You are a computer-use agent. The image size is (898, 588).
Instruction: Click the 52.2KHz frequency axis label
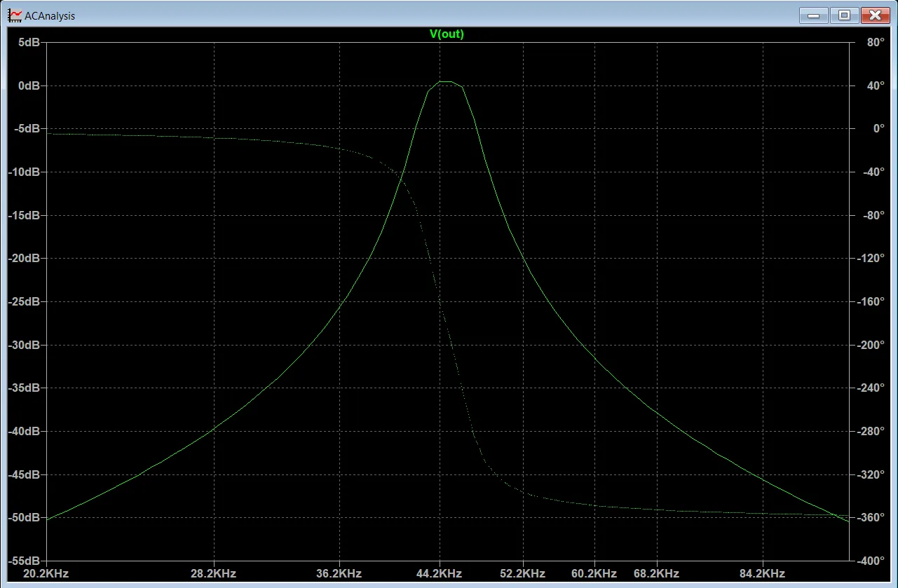[523, 573]
